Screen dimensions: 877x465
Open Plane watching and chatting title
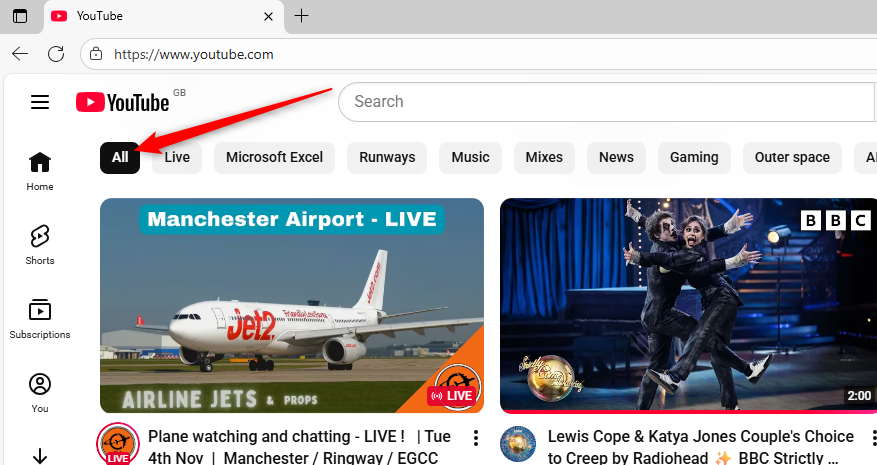tap(299, 447)
